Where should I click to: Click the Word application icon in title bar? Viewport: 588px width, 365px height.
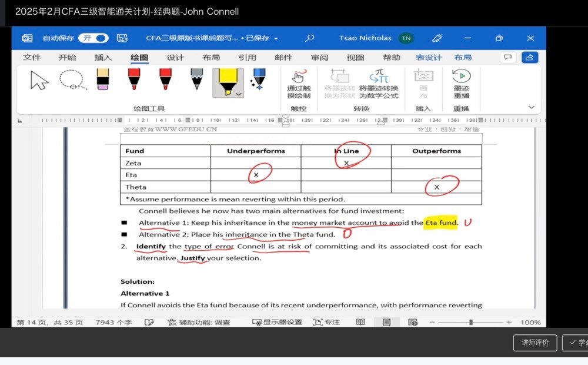tap(27, 38)
